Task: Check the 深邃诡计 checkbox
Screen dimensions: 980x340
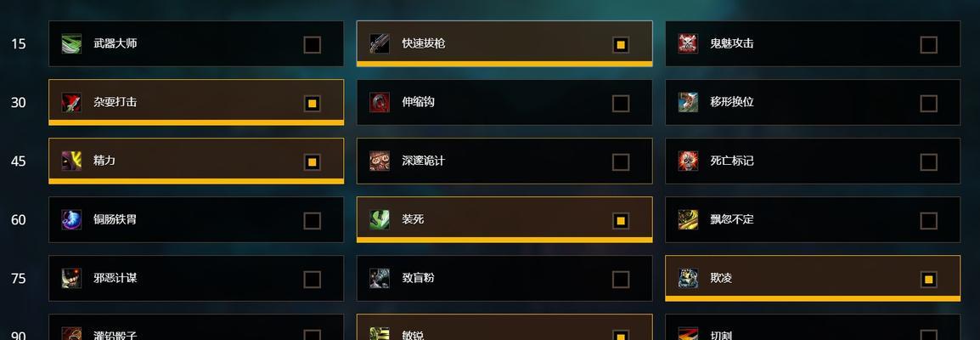Action: [x=621, y=162]
